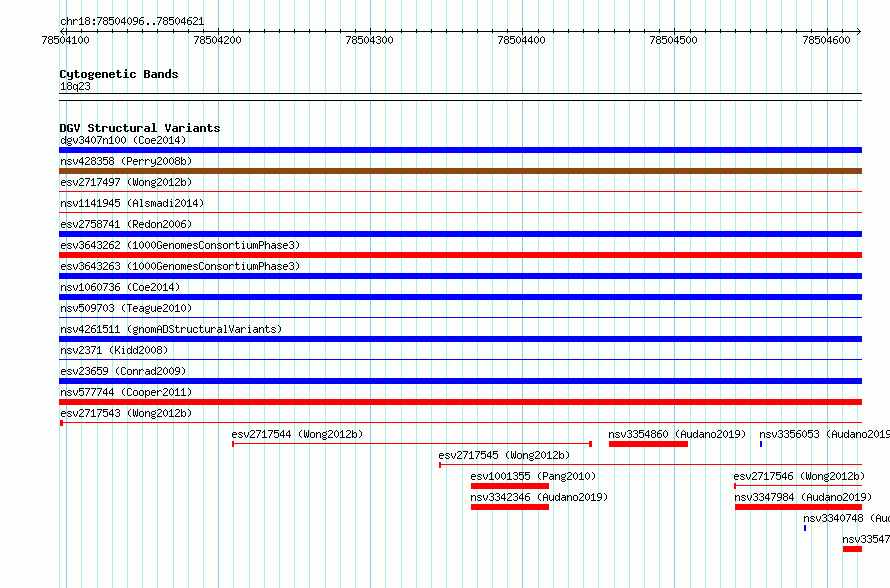This screenshot has width=890, height=588.
Task: Click the esv1001355 (Pang2010) label
Action: pos(534,476)
